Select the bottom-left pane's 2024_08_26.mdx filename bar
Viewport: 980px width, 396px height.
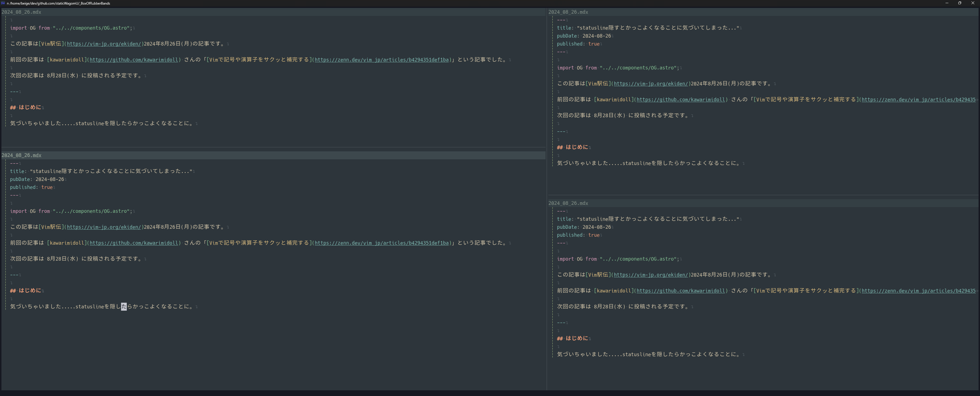(x=21, y=155)
